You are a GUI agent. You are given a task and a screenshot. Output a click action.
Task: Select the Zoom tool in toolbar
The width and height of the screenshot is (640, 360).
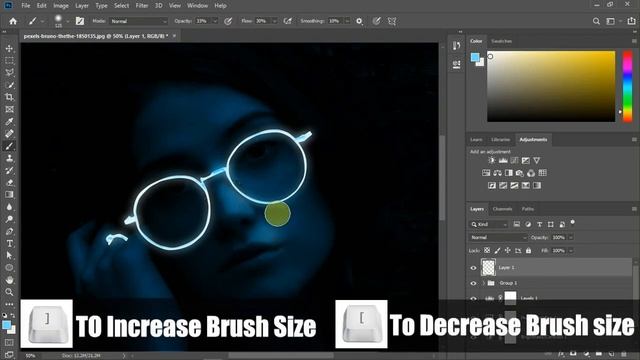(x=9, y=292)
